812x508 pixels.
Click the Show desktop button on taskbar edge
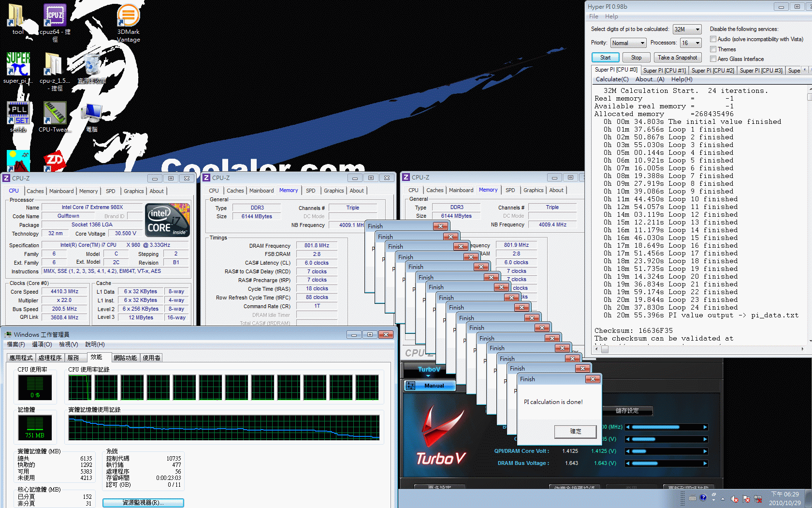809,498
